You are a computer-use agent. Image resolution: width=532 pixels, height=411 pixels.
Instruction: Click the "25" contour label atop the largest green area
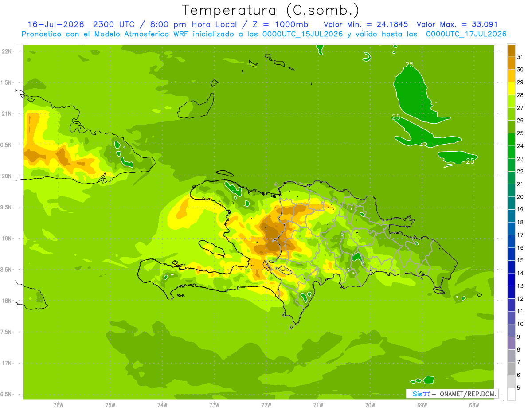click(x=409, y=65)
